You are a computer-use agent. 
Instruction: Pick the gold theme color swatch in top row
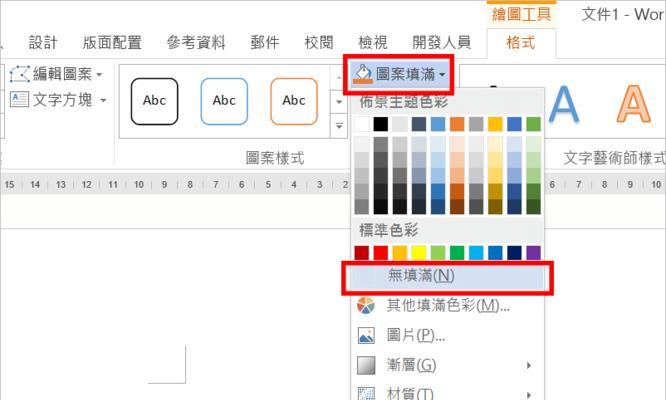coord(495,124)
